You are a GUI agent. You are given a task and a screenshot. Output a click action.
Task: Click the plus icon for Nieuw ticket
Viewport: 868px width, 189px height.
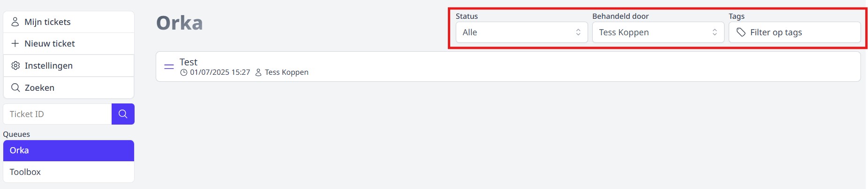pos(15,44)
